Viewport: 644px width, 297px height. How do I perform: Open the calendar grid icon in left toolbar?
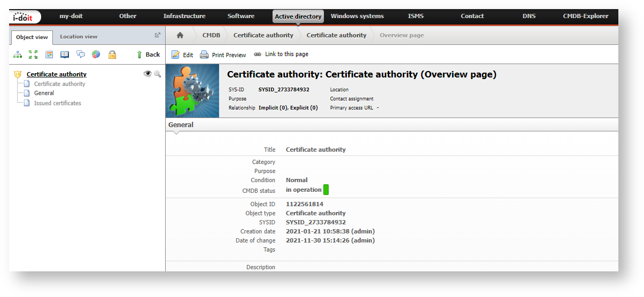click(49, 54)
